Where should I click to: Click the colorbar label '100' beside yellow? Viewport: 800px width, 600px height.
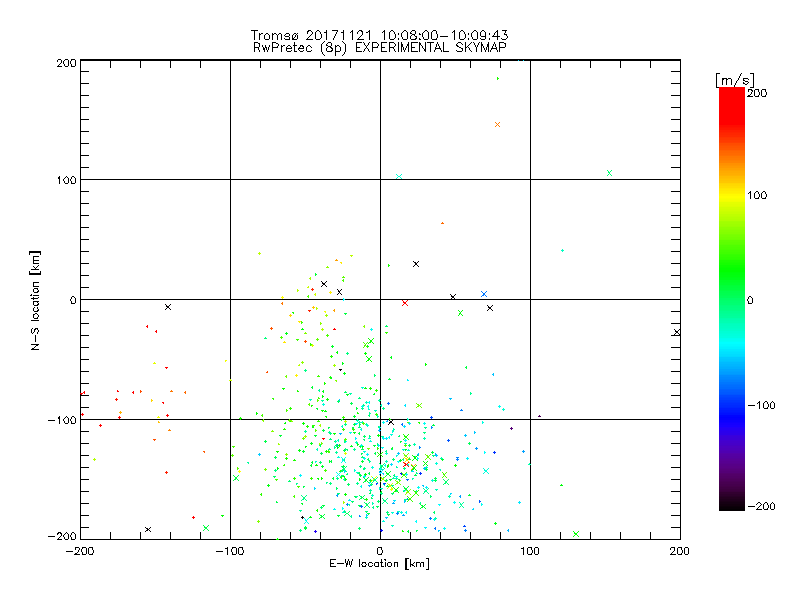pyautogui.click(x=757, y=195)
